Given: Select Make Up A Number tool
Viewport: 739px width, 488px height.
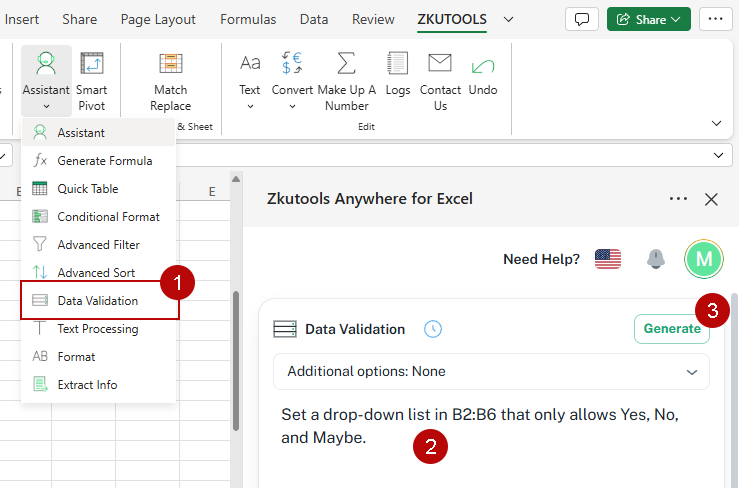Looking at the screenshot, I should click(346, 81).
